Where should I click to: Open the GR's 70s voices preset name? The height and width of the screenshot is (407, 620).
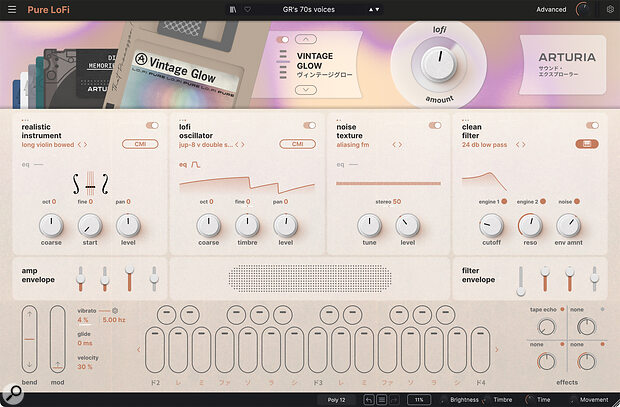(x=309, y=9)
